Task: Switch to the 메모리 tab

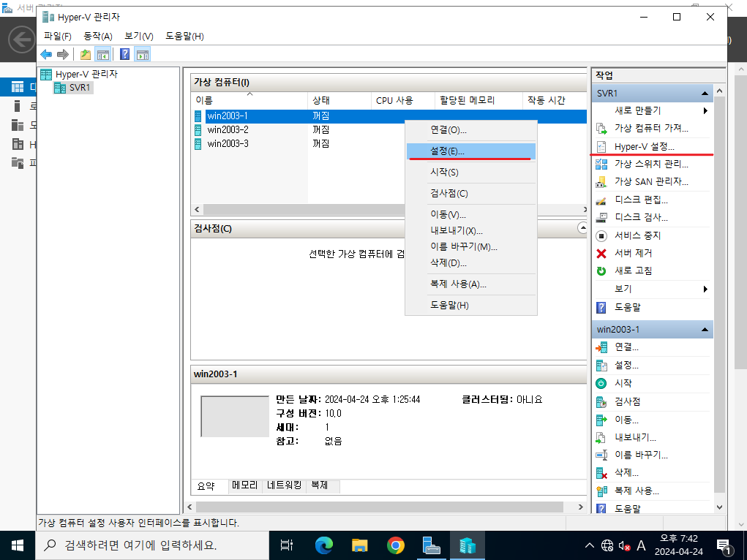Action: [x=245, y=485]
